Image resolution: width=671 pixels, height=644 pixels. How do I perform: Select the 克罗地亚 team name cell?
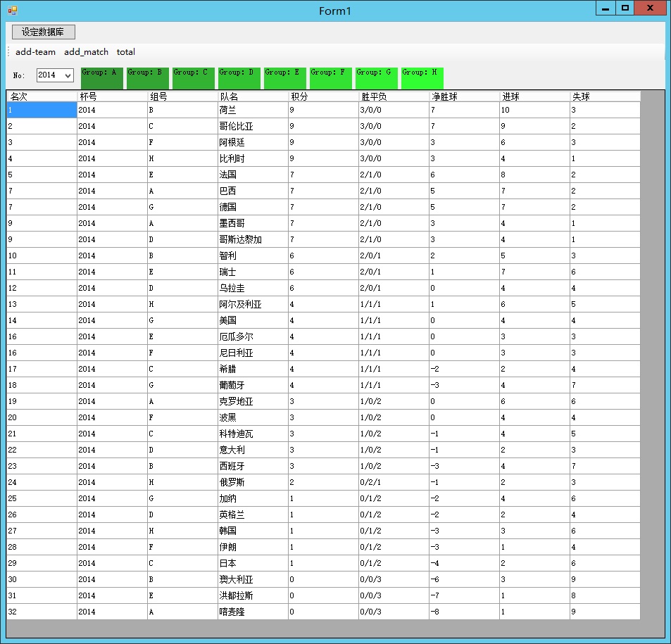pos(253,401)
